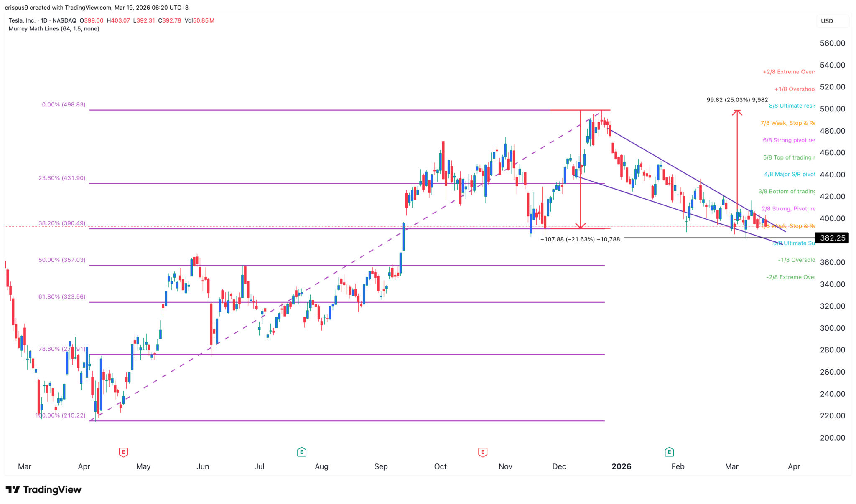Select the Murrey Math Lines indicator legend
This screenshot has height=504, width=856.
tap(54, 29)
